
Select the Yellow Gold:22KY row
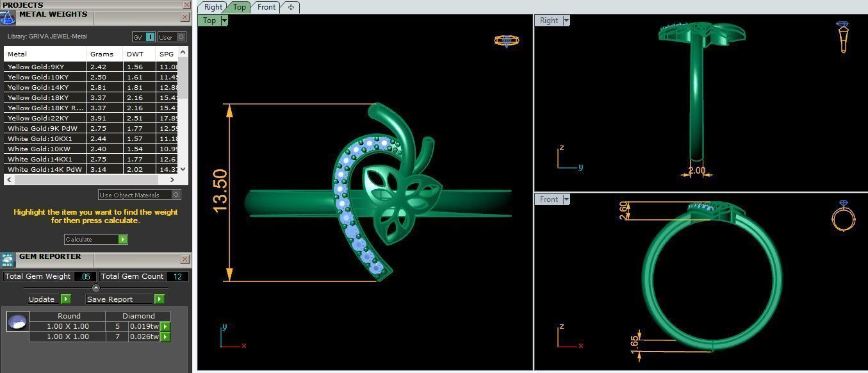(91, 118)
